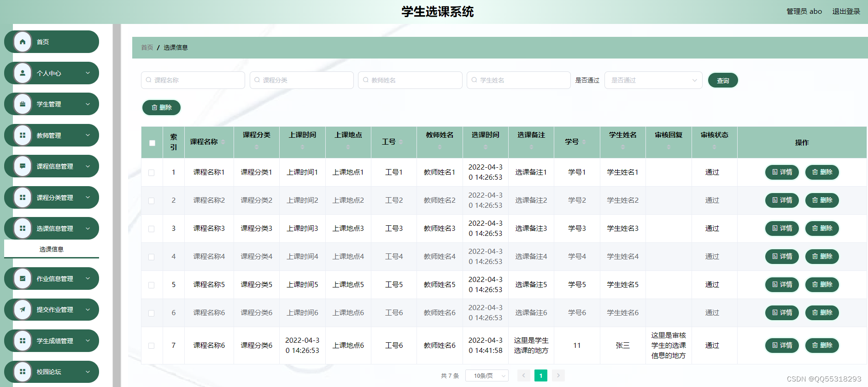Screen dimensions: 868x387
Task: Open 详情 for 课程名称4 row
Action: click(x=782, y=256)
